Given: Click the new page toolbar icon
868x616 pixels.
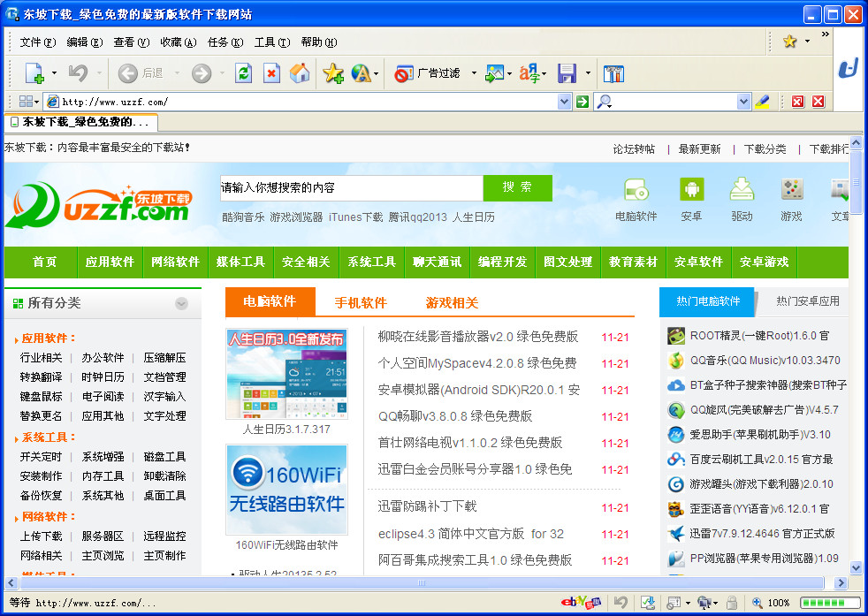Looking at the screenshot, I should [34, 72].
